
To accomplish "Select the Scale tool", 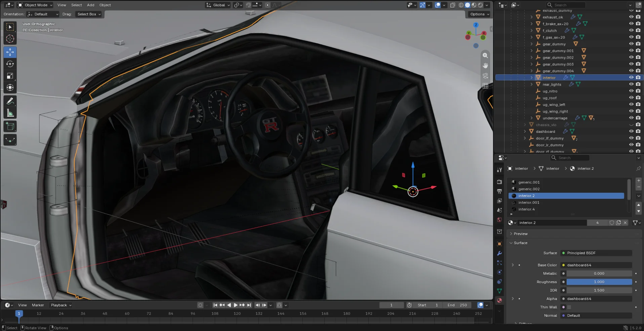I will coord(10,76).
